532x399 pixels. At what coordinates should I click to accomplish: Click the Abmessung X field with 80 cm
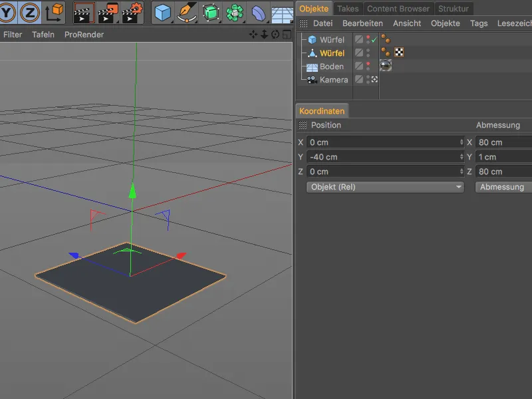point(504,142)
